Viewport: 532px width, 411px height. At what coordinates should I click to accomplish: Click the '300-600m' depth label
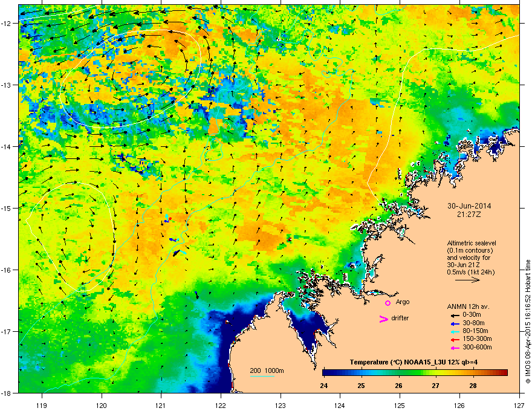pos(477,347)
